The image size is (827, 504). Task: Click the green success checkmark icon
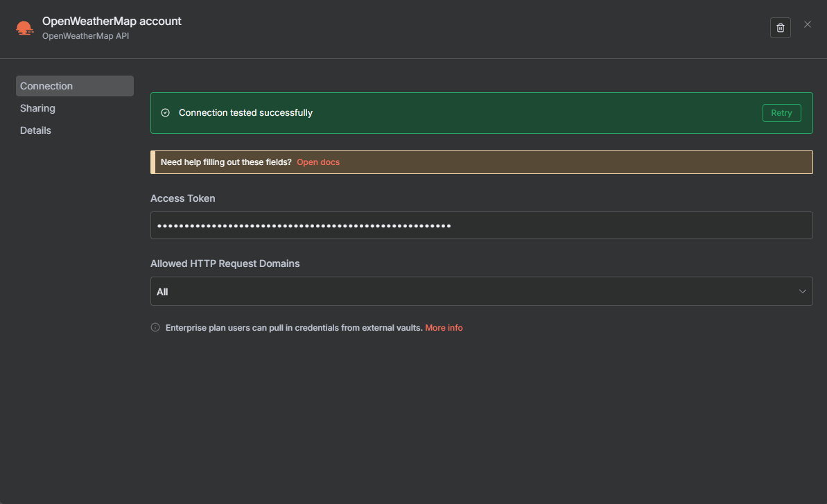coord(165,113)
